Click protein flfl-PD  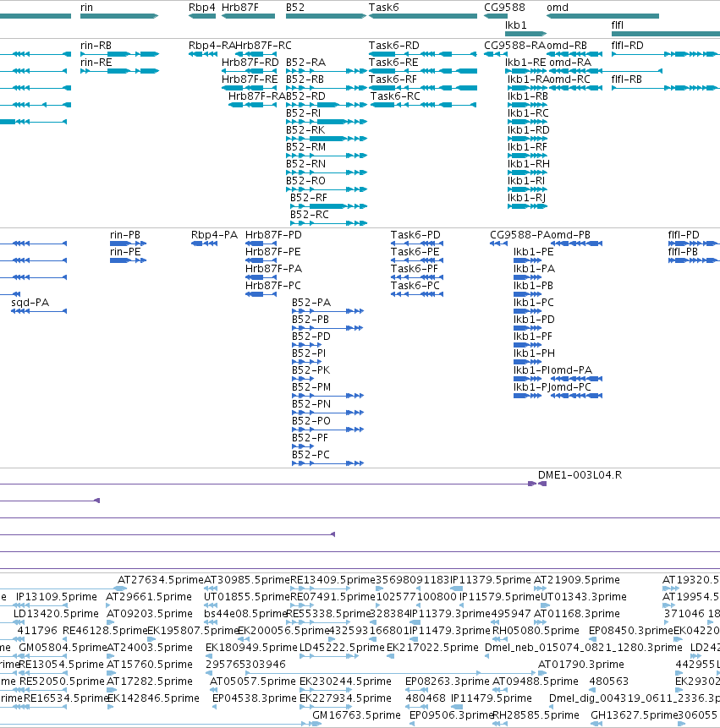coord(684,235)
